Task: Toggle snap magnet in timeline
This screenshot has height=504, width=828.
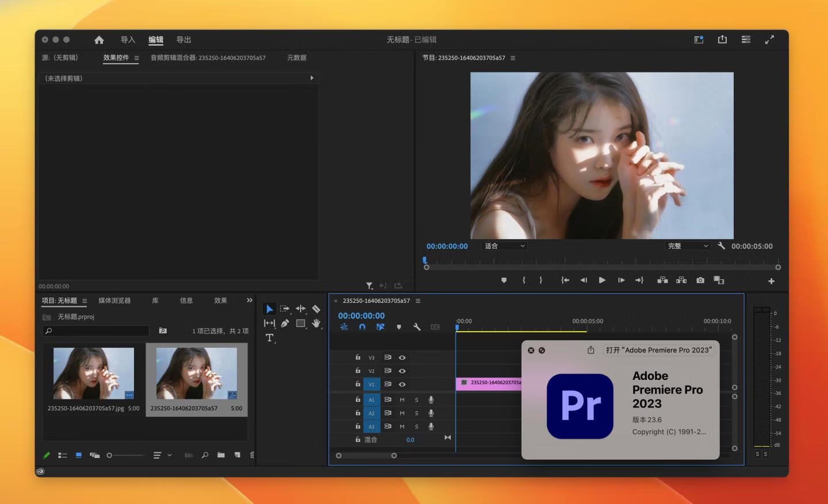Action: 362,327
